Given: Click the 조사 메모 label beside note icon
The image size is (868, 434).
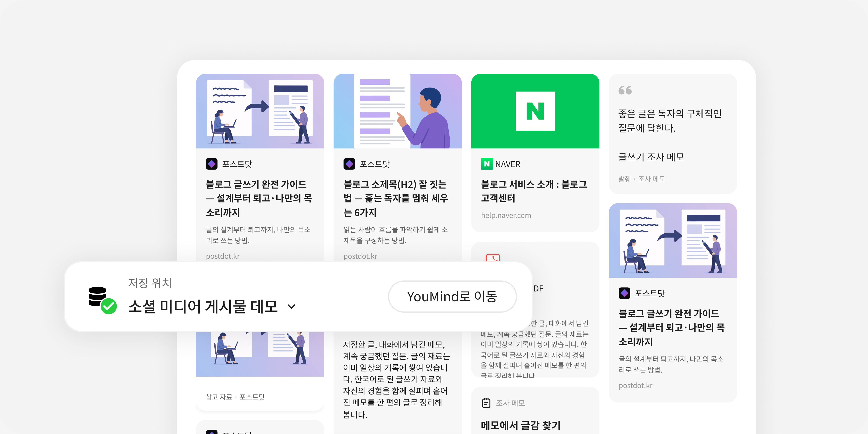Looking at the screenshot, I should (x=510, y=403).
